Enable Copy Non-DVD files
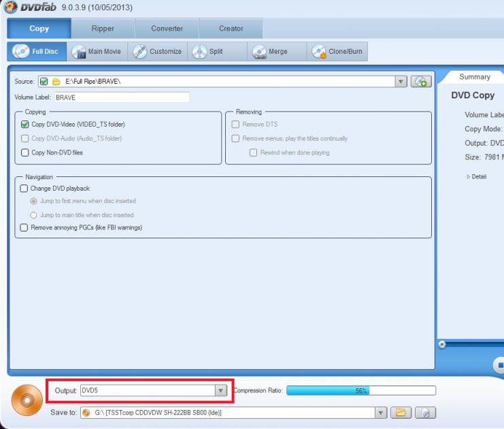The width and height of the screenshot is (504, 429). click(24, 153)
